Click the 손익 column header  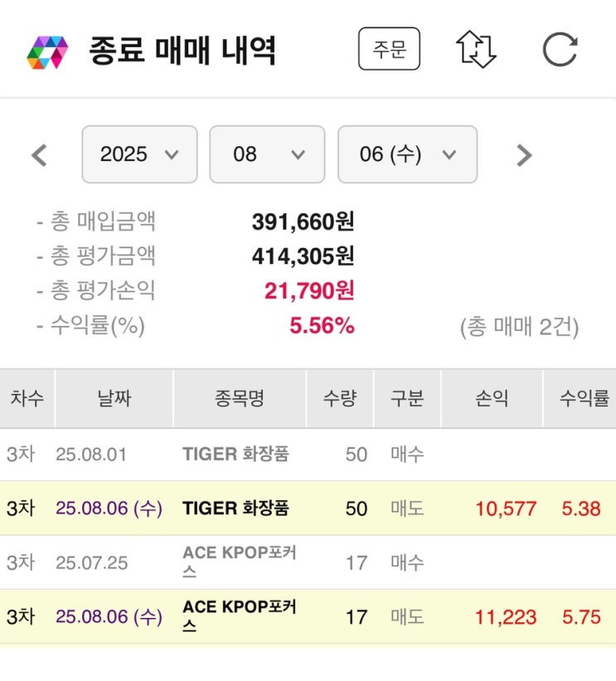(x=492, y=399)
